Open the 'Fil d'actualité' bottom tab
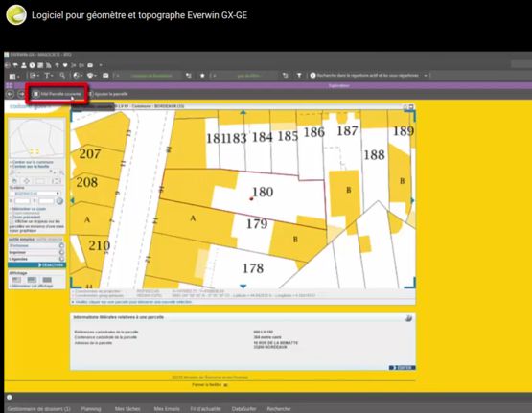Image resolution: width=532 pixels, height=413 pixels. [205, 409]
